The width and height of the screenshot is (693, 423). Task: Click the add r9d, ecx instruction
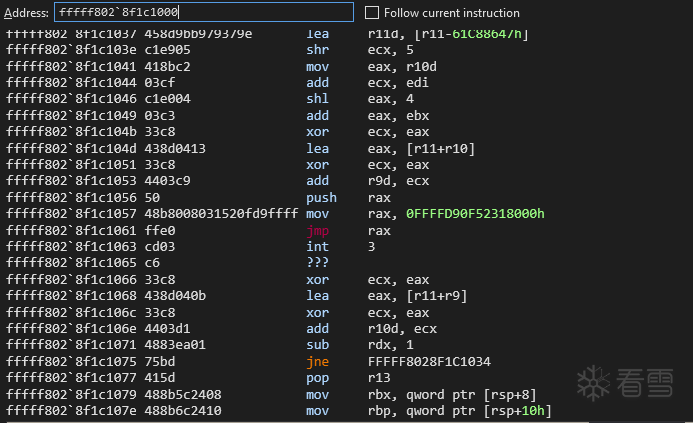316,181
